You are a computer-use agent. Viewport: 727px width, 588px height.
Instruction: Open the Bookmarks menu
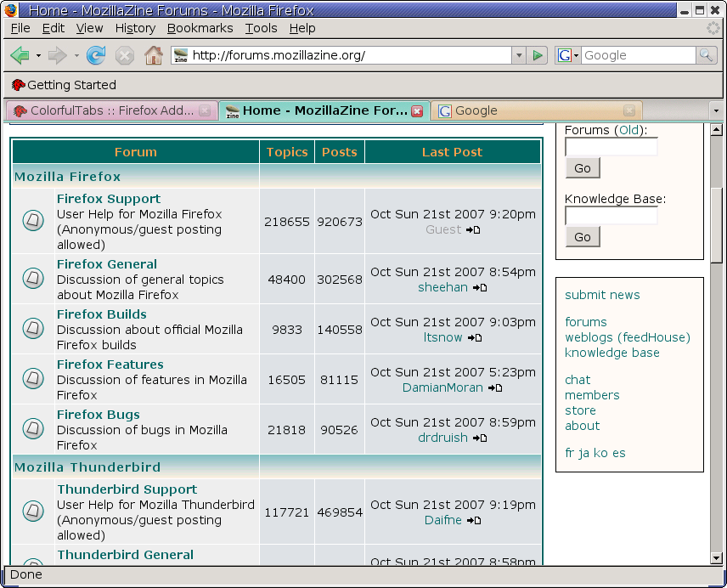200,29
